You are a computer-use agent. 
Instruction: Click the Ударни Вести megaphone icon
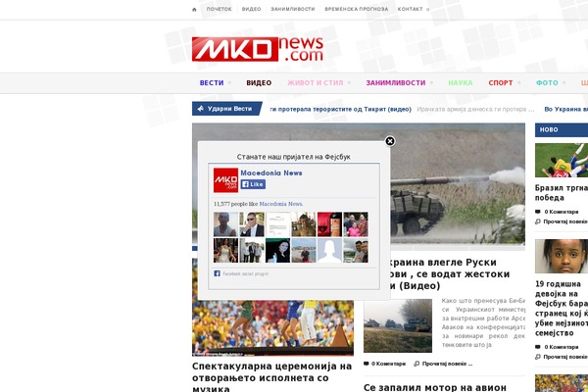pos(201,109)
